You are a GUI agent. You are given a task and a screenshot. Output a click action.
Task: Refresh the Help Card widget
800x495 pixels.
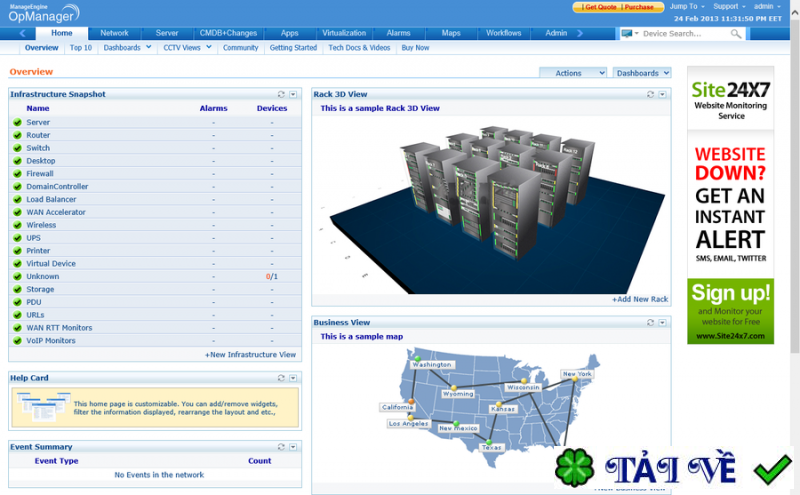tap(281, 378)
